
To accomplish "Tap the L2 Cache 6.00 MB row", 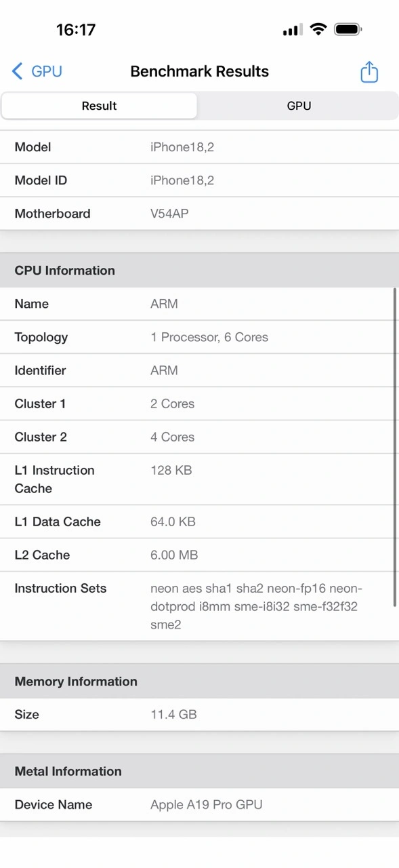I will pyautogui.click(x=199, y=555).
